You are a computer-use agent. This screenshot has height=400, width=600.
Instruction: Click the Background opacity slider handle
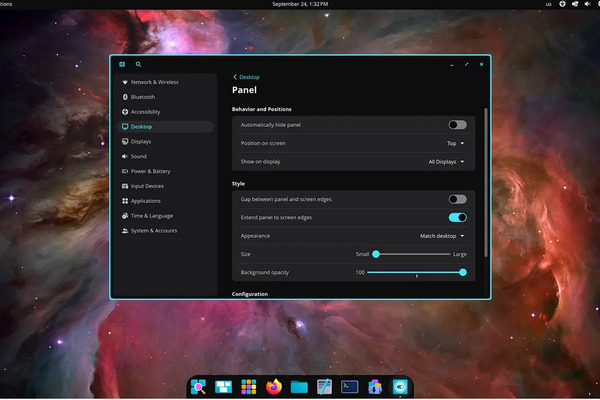[x=463, y=273]
